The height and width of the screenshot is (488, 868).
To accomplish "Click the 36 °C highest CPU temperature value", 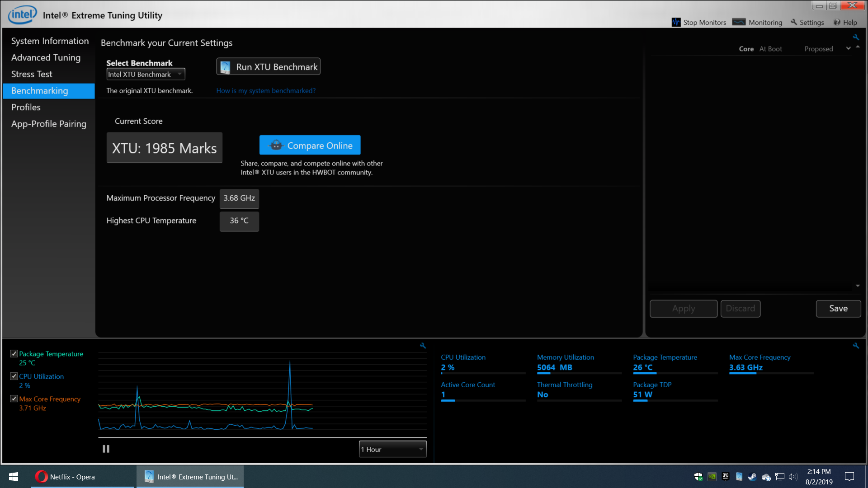I will click(x=239, y=221).
